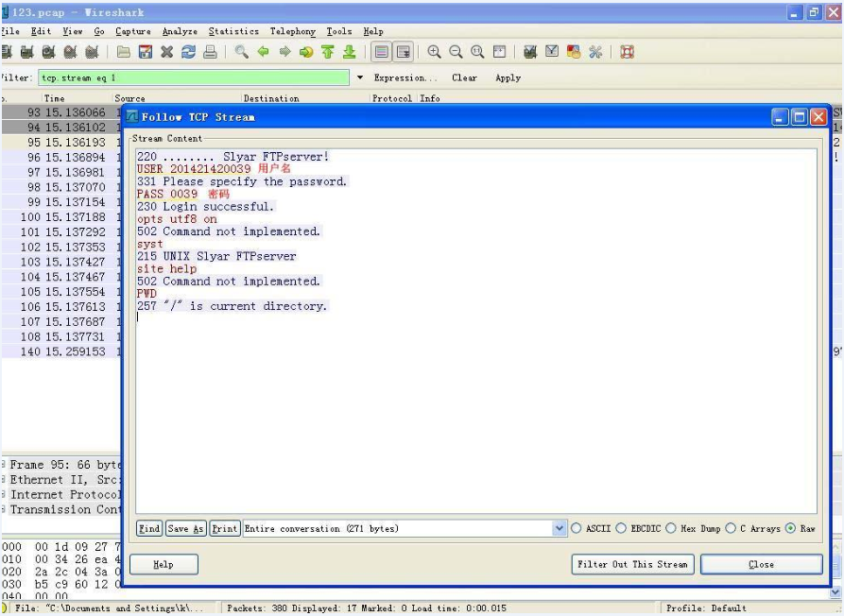
Task: Open the Edit menu
Action: coord(41,31)
